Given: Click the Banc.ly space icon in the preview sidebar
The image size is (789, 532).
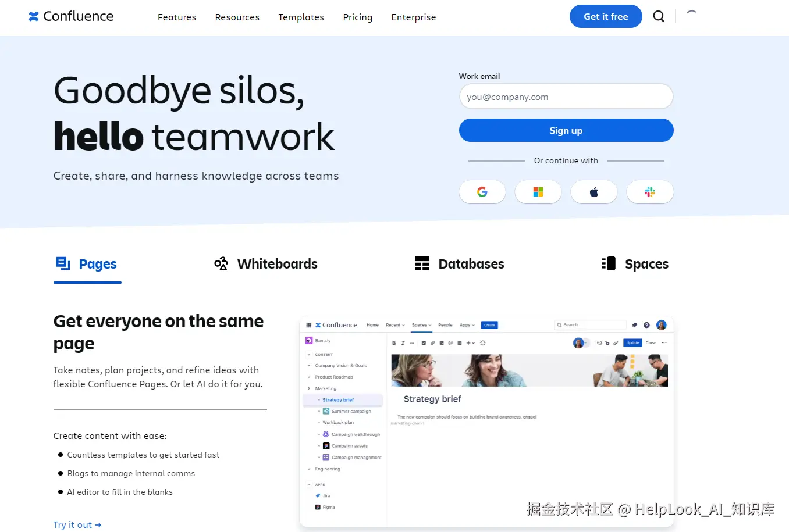Looking at the screenshot, I should 309,341.
